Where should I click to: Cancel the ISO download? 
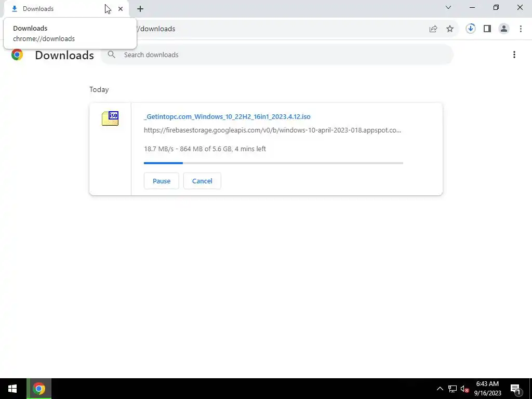tap(202, 181)
